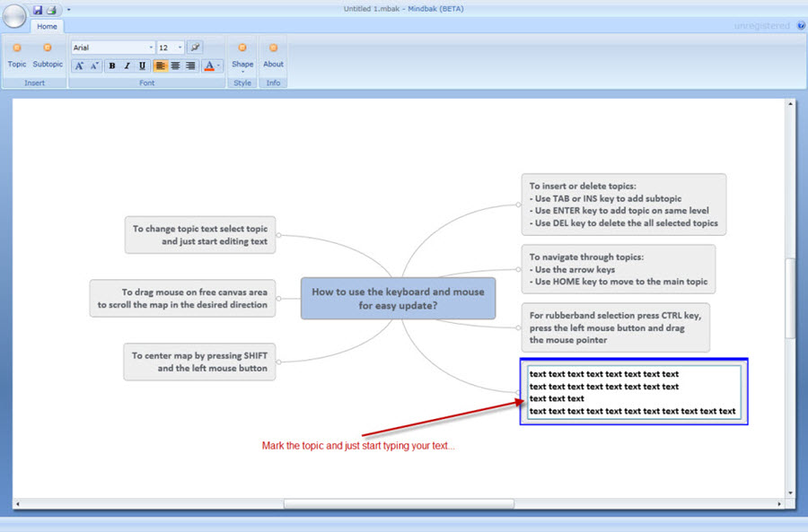Image resolution: width=808 pixels, height=532 pixels.
Task: Click the Topic insert icon
Action: tap(17, 53)
